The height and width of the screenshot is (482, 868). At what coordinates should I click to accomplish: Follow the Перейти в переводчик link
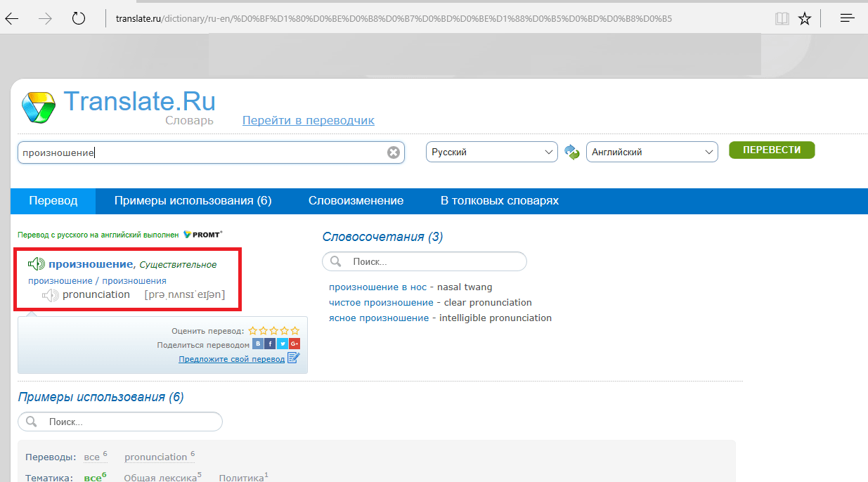pyautogui.click(x=308, y=120)
